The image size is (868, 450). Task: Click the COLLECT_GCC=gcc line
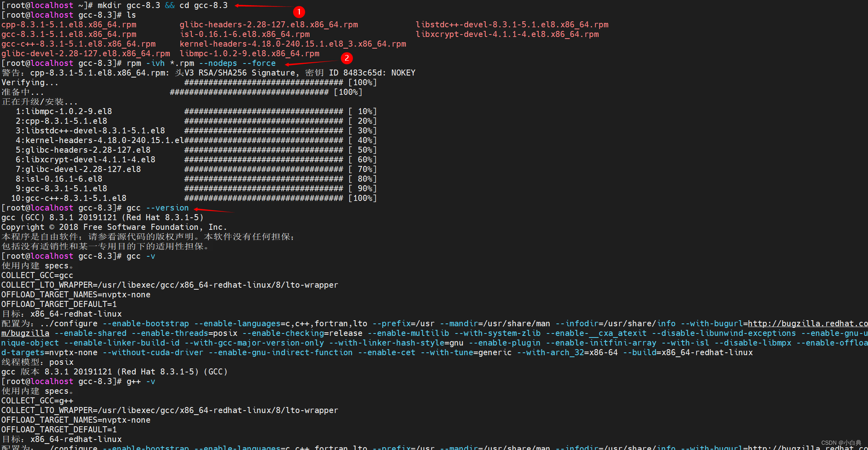pos(37,275)
